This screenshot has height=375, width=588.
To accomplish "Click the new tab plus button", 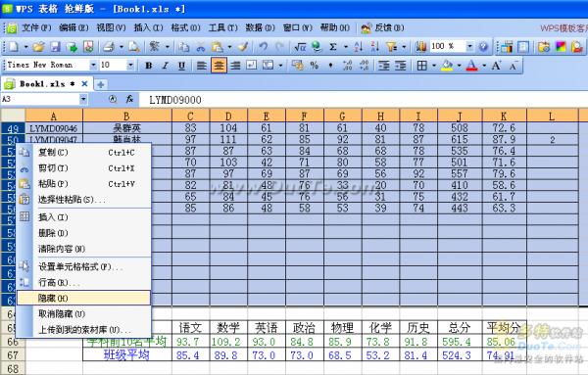I will pyautogui.click(x=101, y=84).
